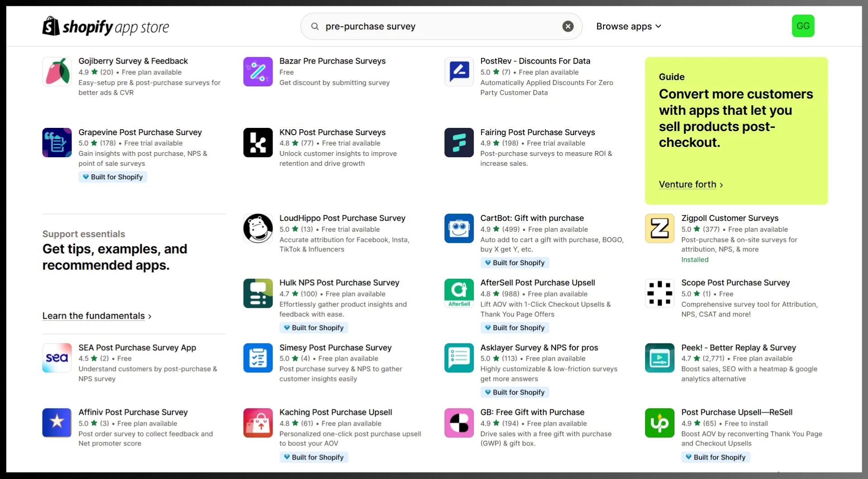Click the search magnifier icon
The width and height of the screenshot is (868, 479).
[315, 26]
